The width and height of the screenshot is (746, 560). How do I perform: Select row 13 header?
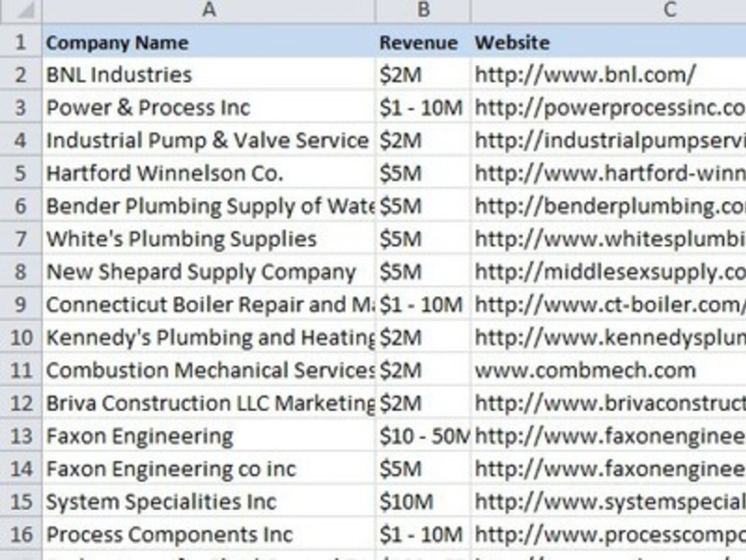(20, 435)
